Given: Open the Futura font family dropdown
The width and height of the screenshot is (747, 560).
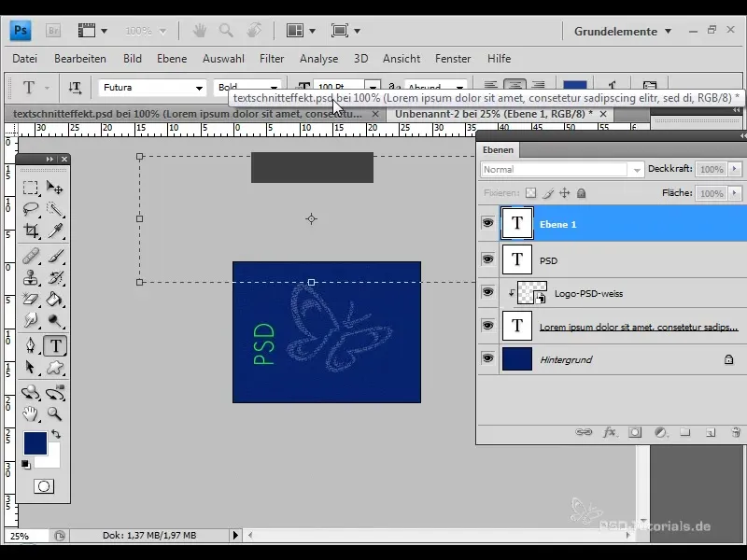Looking at the screenshot, I should click(199, 88).
